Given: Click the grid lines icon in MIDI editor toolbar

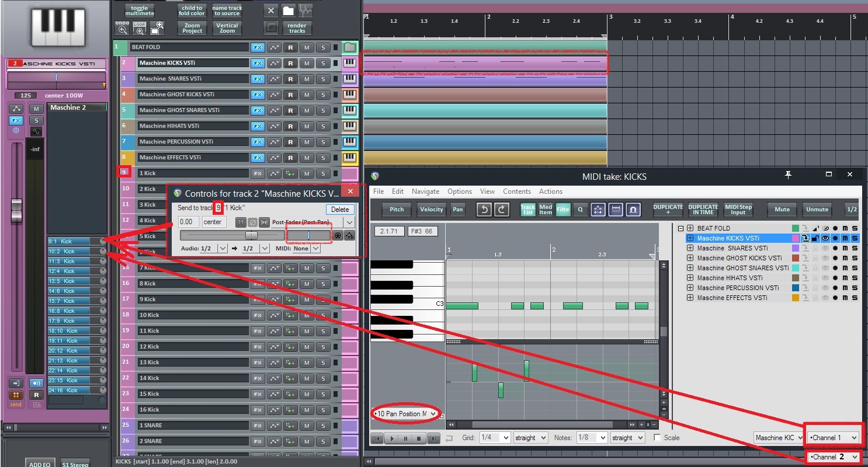Looking at the screenshot, I should pos(615,210).
